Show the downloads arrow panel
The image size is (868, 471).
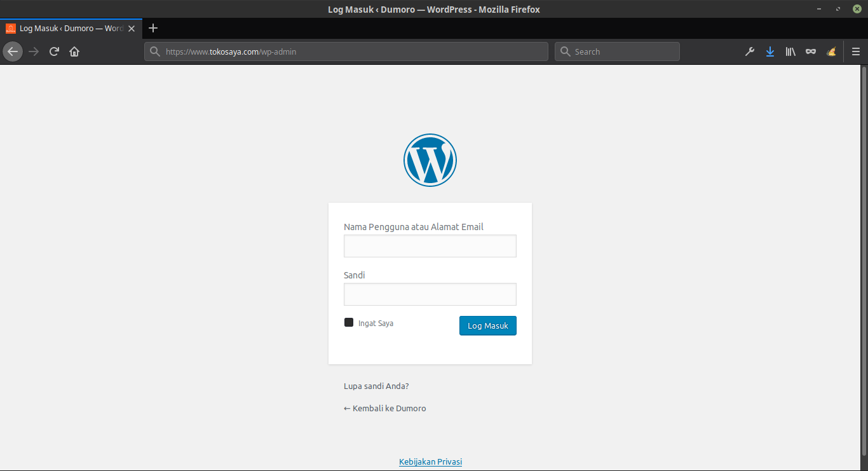click(x=770, y=51)
